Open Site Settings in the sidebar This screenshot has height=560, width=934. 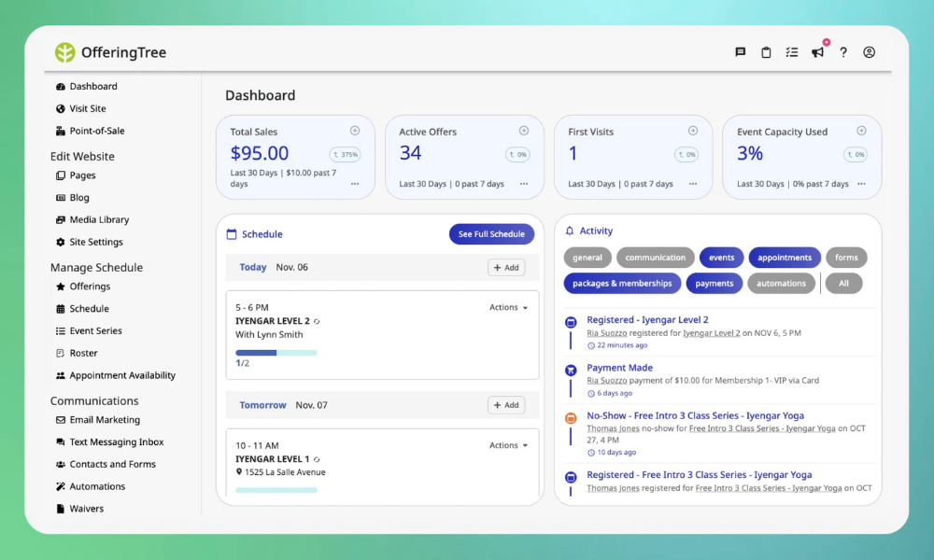pos(90,243)
